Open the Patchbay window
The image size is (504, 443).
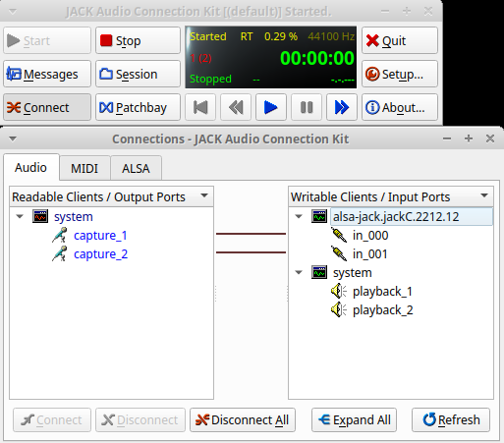pyautogui.click(x=138, y=107)
